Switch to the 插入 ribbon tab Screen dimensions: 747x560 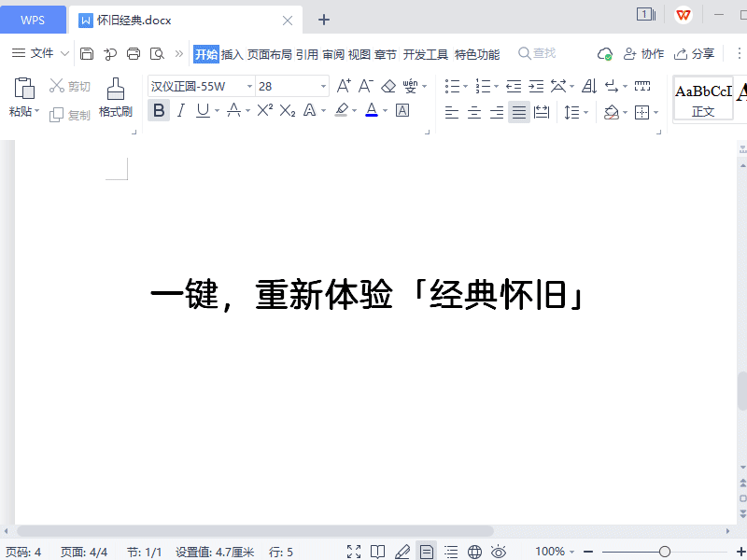coord(233,54)
